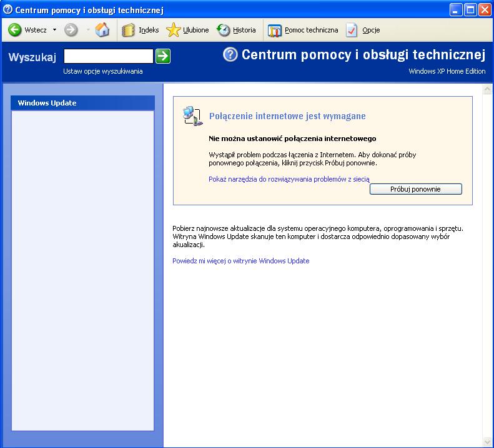Click the title bar help icon

(x=7, y=10)
